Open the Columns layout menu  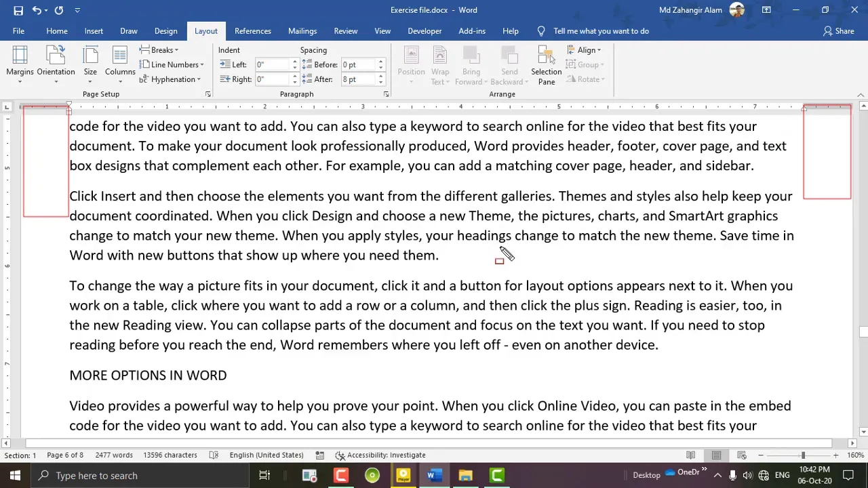point(120,65)
